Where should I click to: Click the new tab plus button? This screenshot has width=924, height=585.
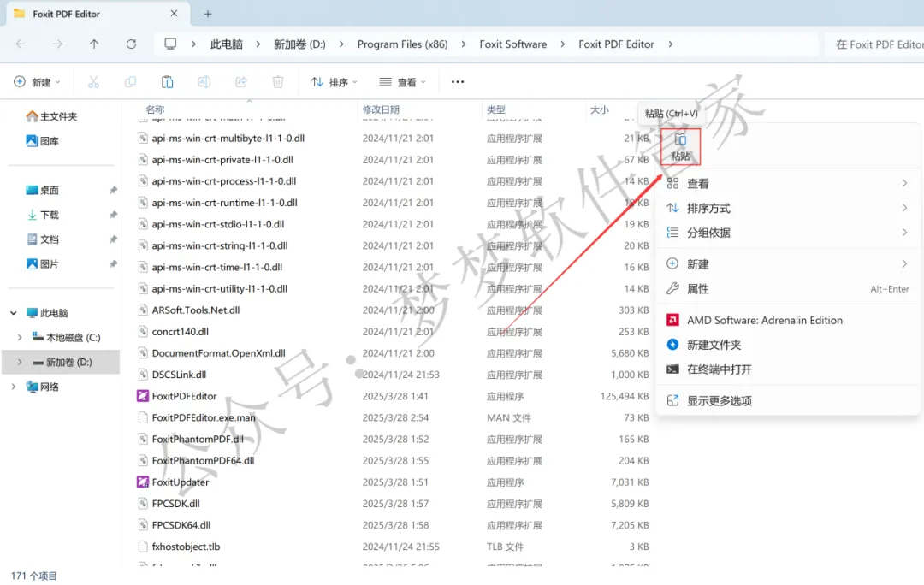tap(207, 14)
